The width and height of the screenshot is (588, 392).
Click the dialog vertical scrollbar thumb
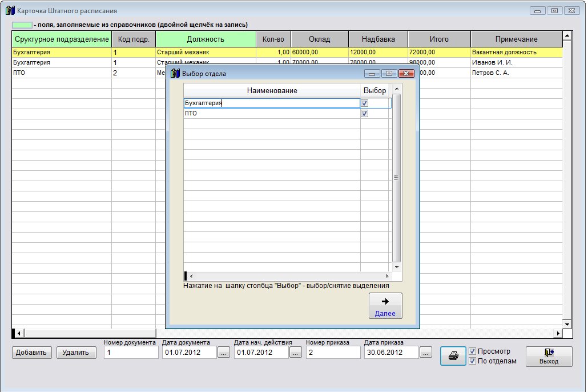(396, 178)
